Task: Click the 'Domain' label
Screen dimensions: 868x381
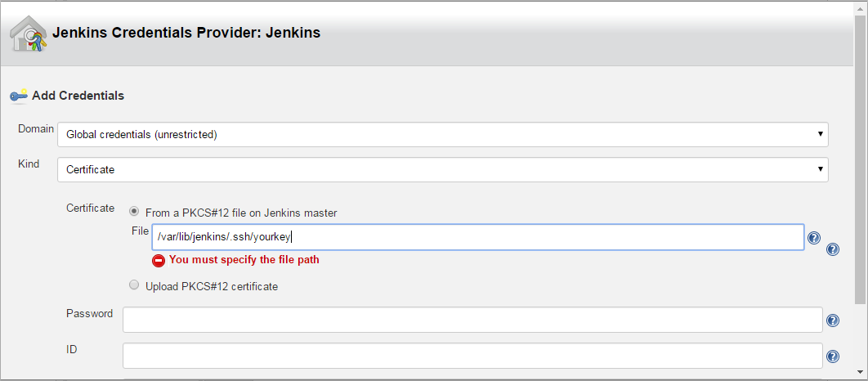Action: 36,129
